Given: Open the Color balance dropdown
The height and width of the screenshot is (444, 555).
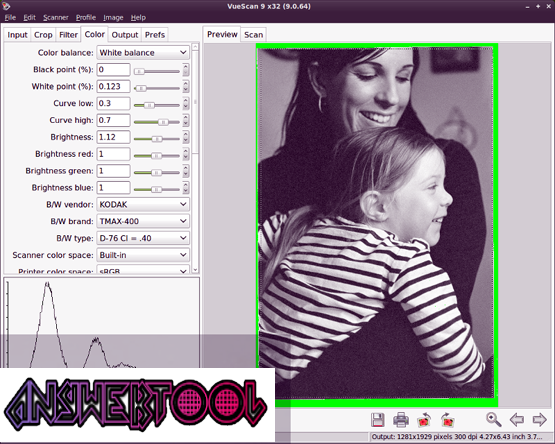Looking at the screenshot, I should click(143, 52).
